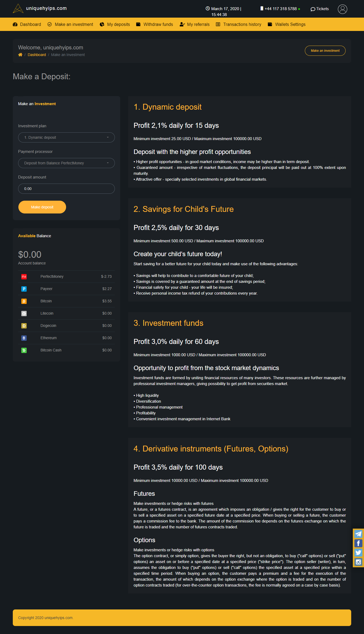Open My deposits menu item
Screen dimensions: 364x634
point(115,24)
